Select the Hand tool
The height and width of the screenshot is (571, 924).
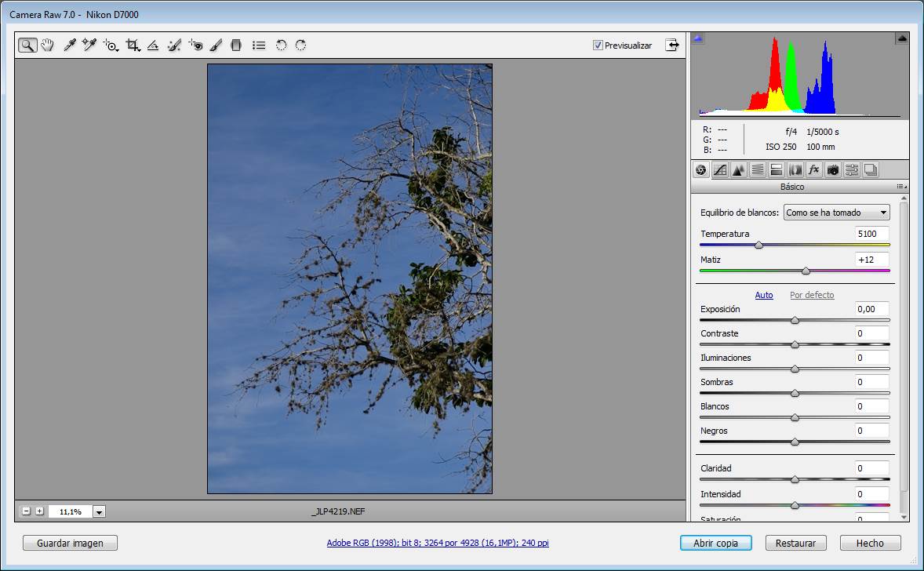coord(47,45)
